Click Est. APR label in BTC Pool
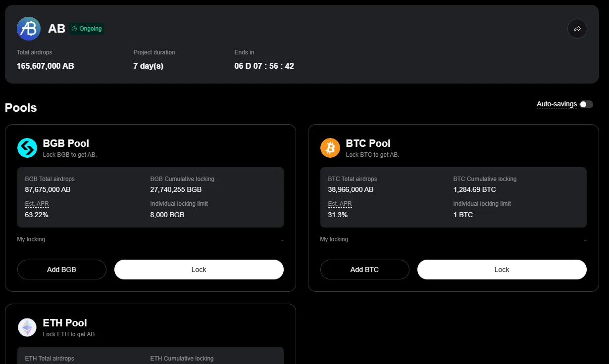The height and width of the screenshot is (364, 609). point(340,204)
